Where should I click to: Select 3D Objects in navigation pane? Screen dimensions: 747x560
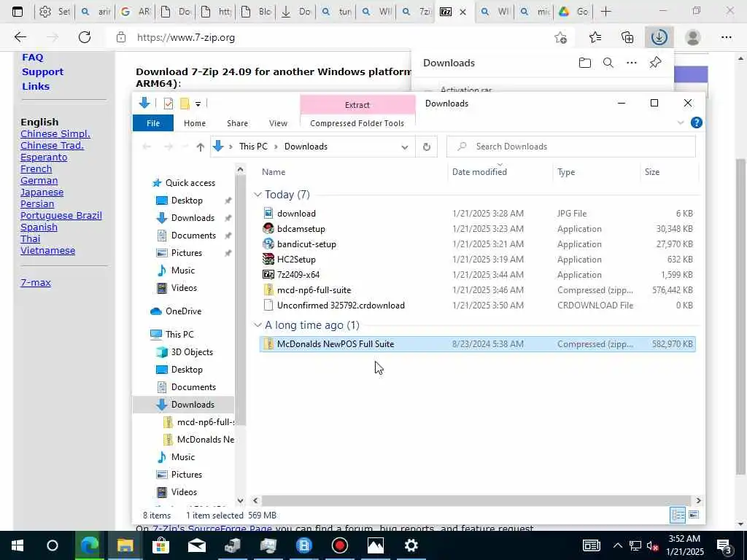coord(192,352)
